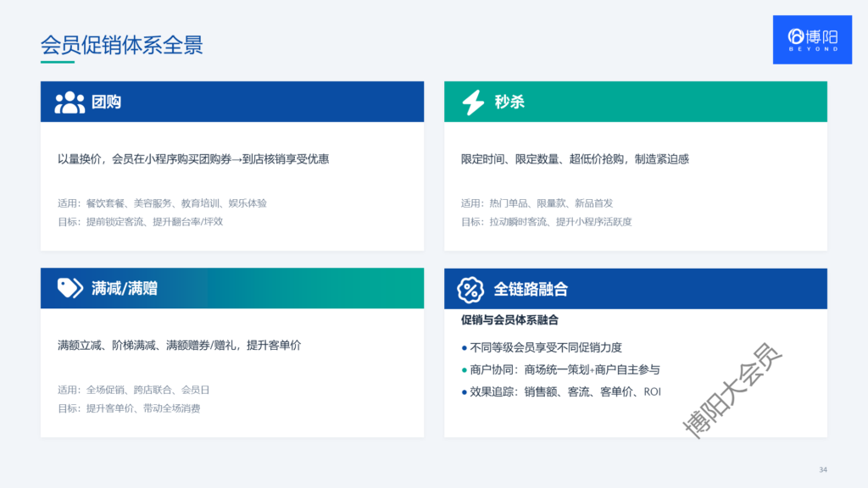Click the 博阳 BEYOND logo
This screenshot has width=868, height=488.
(812, 40)
